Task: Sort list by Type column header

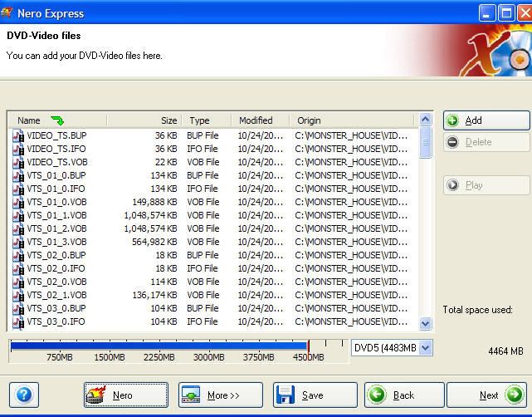Action: coord(207,120)
